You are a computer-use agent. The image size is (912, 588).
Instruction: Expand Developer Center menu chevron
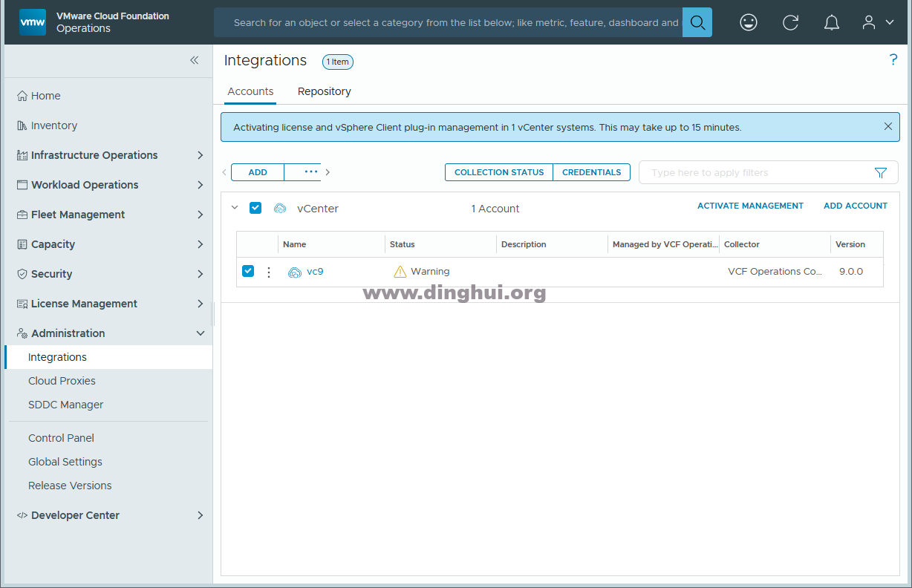pos(201,515)
